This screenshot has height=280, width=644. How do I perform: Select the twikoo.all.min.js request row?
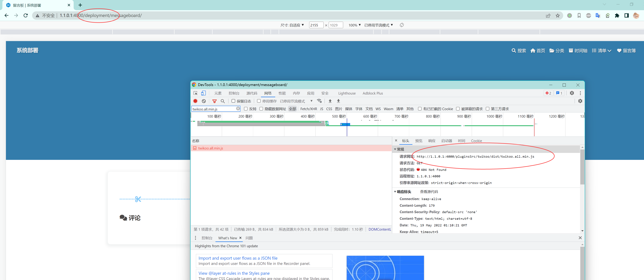[x=210, y=148]
